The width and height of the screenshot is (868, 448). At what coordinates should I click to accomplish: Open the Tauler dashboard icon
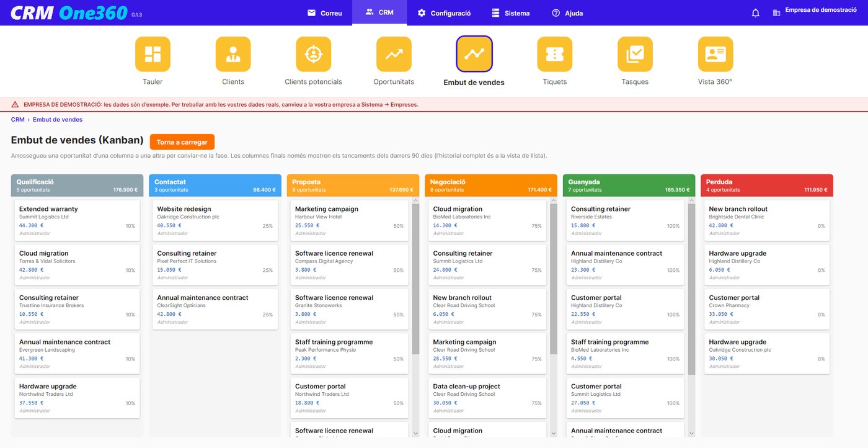(x=153, y=54)
